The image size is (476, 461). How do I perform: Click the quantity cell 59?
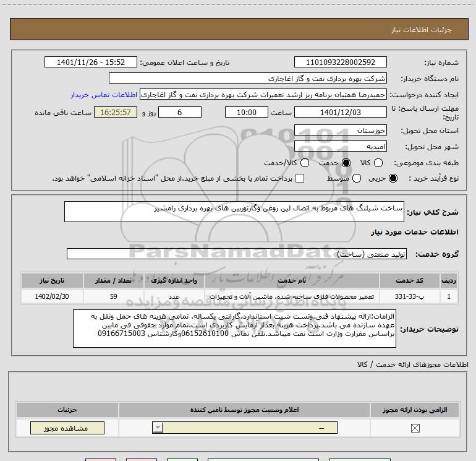tap(114, 296)
